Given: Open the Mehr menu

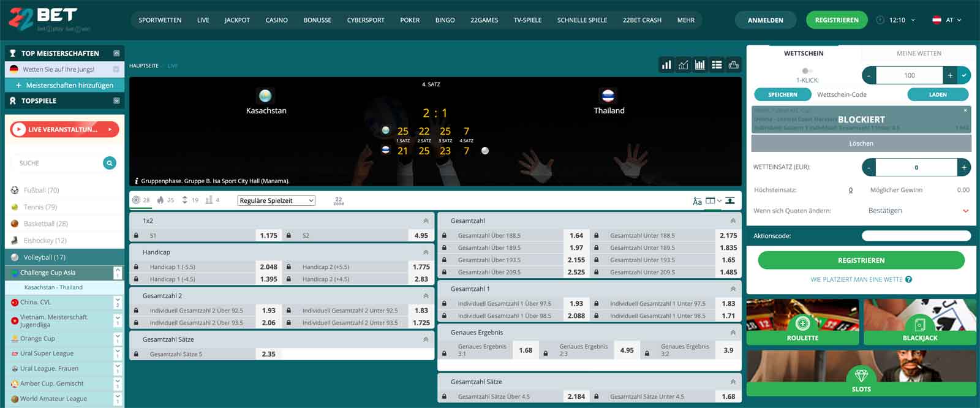Looking at the screenshot, I should [685, 20].
